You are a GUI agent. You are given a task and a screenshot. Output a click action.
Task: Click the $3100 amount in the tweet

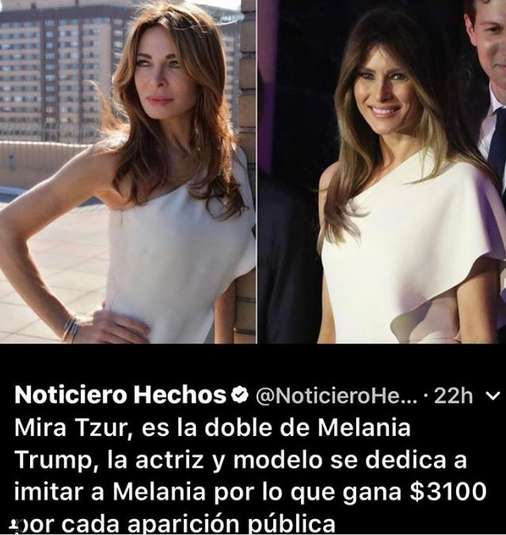(x=448, y=492)
